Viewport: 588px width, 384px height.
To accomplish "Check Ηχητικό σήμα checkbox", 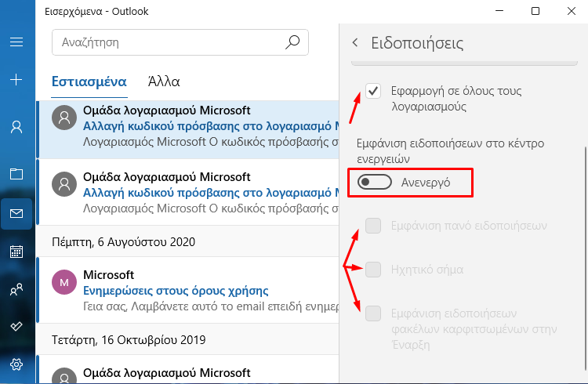I will click(x=373, y=270).
